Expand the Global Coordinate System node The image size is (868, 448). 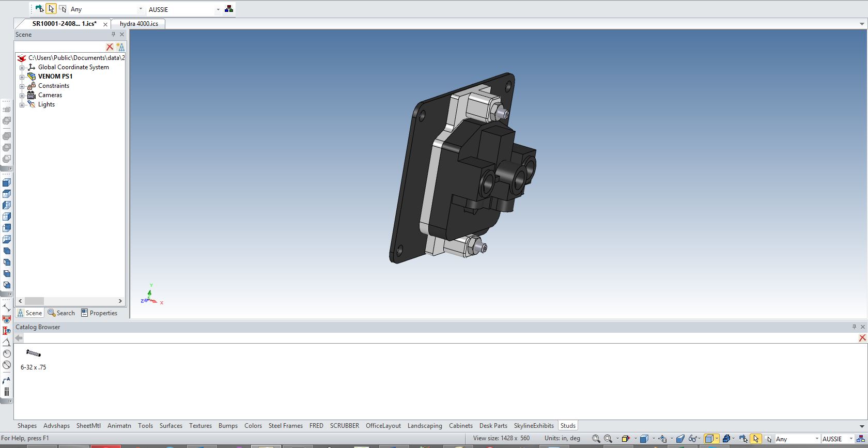(22, 68)
